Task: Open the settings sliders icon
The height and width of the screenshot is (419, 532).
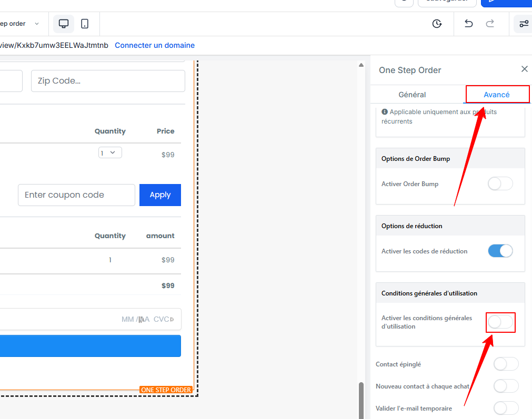Action: 524,24
